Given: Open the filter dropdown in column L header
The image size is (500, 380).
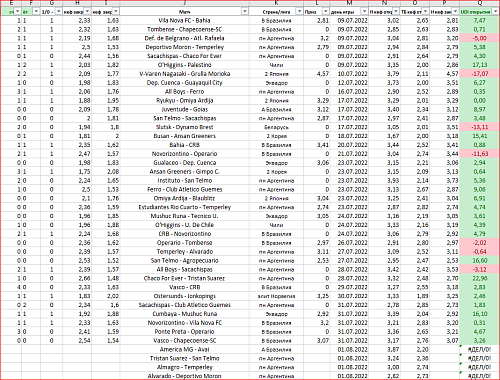Looking at the screenshot, I should click(x=325, y=12).
